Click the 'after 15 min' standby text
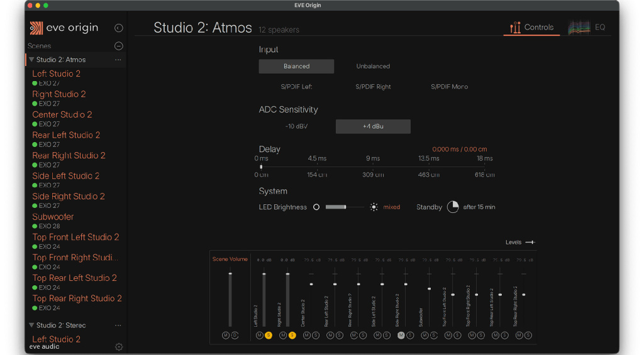Image resolution: width=644 pixels, height=355 pixels. pos(479,207)
